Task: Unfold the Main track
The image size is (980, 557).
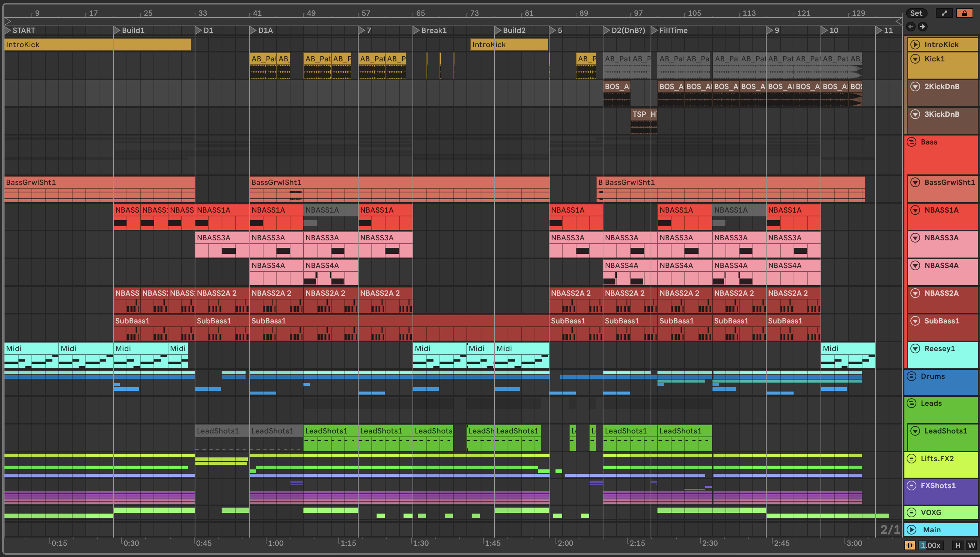Action: [911, 529]
